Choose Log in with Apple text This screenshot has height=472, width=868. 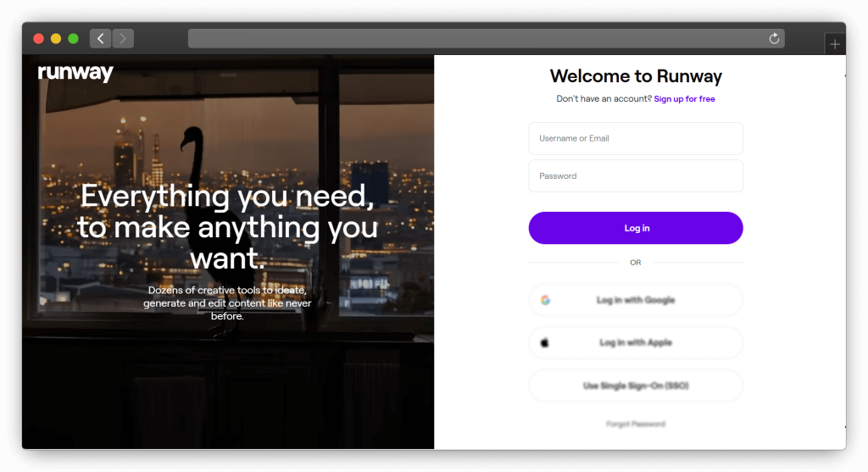point(635,342)
